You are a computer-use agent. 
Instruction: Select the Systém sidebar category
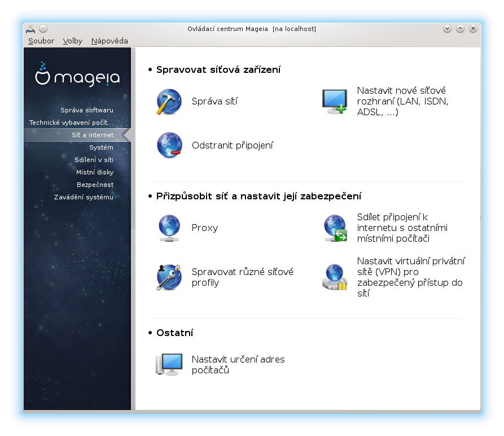(101, 147)
